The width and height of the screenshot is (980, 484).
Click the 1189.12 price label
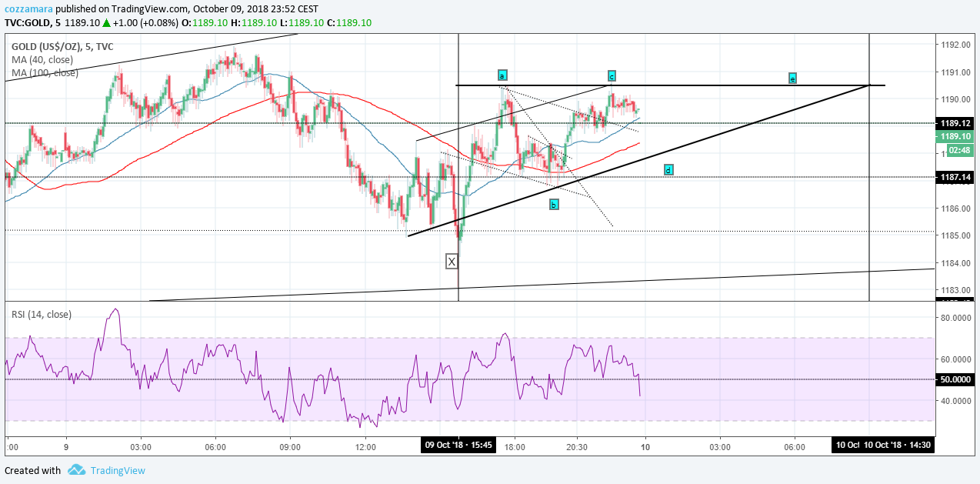tap(955, 123)
